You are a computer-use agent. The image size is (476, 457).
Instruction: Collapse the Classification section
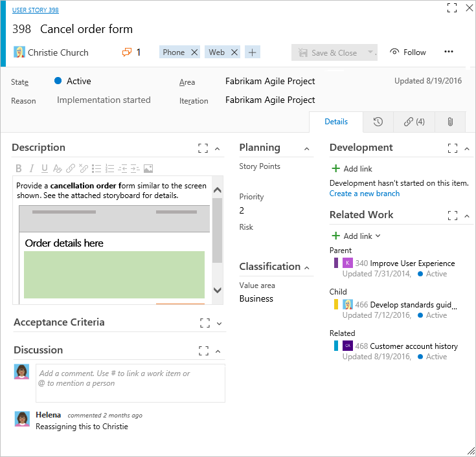(x=307, y=267)
